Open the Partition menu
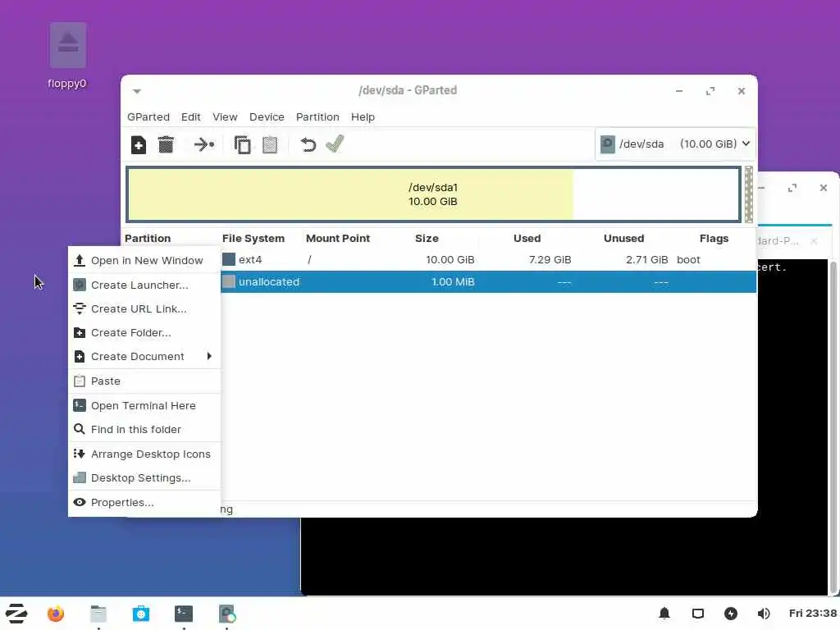 point(317,116)
